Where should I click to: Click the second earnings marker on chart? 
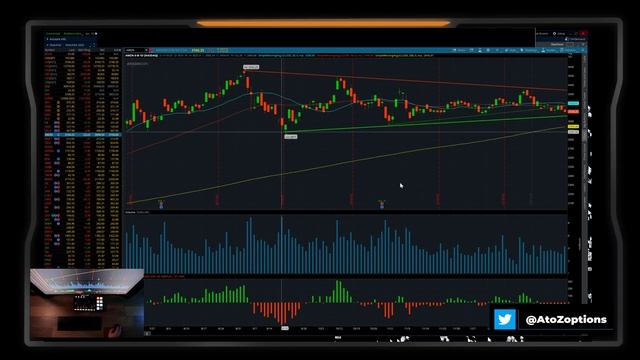click(x=382, y=204)
